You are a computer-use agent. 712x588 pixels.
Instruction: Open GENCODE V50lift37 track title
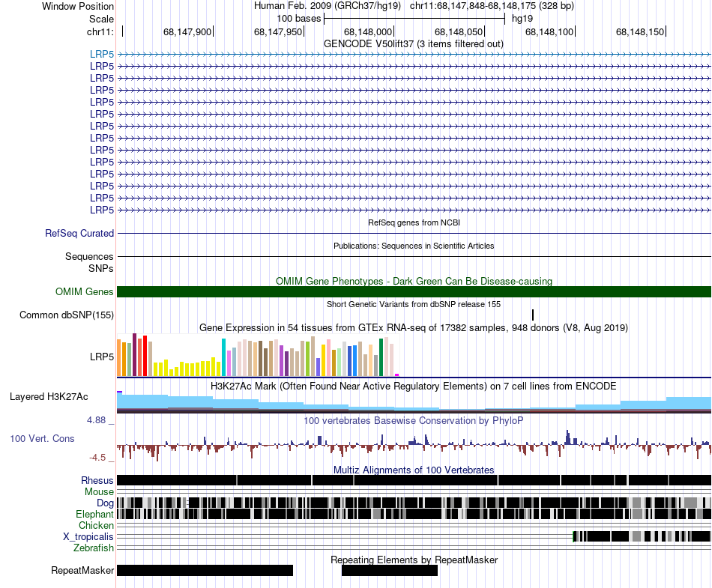pos(414,44)
